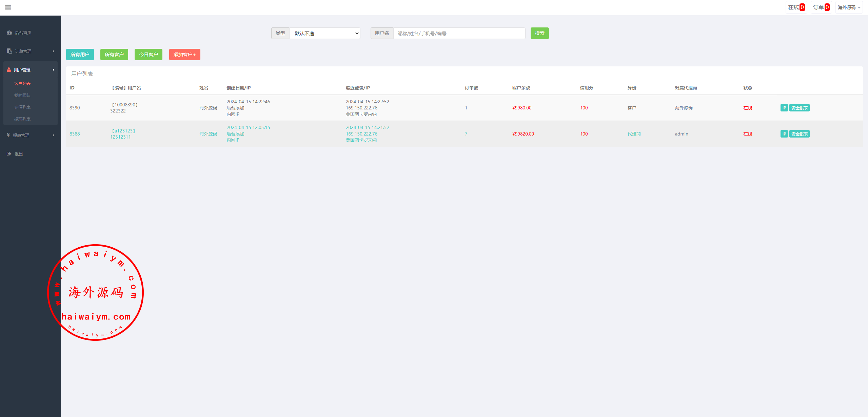868x417 pixels.
Task: Select 提现列表 in the sidebar
Action: (x=22, y=119)
